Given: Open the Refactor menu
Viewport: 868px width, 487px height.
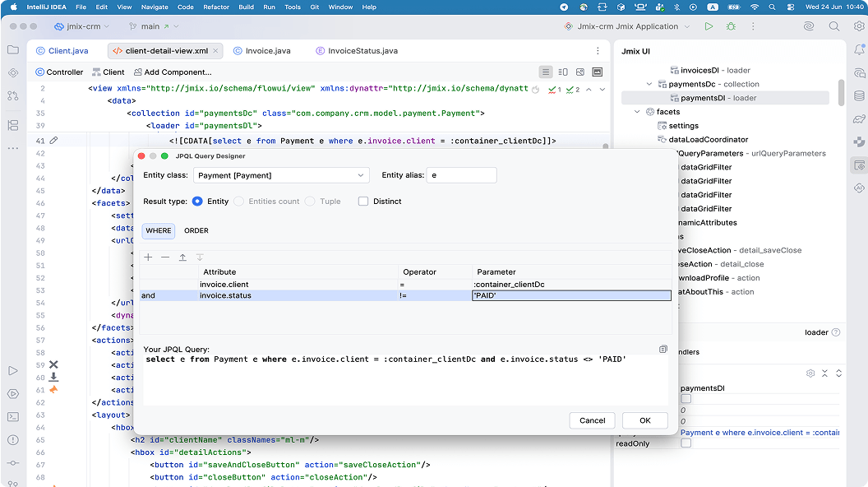Looking at the screenshot, I should tap(216, 7).
